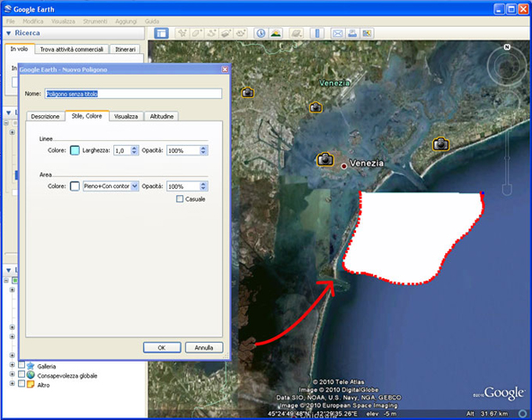The width and height of the screenshot is (532, 420).
Task: Expand the Consapevolezza globale tree node
Action: (12, 374)
